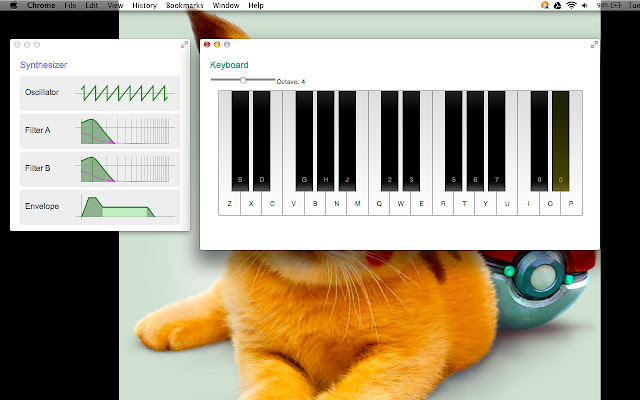Adjust the Octave slider handle
Viewport: 640px width, 400px height.
coord(243,80)
